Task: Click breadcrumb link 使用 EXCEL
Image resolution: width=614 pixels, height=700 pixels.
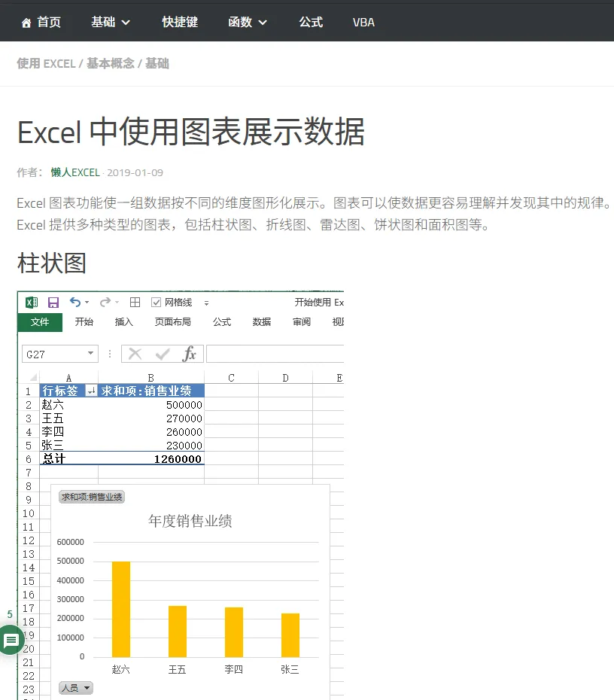Action: click(46, 64)
